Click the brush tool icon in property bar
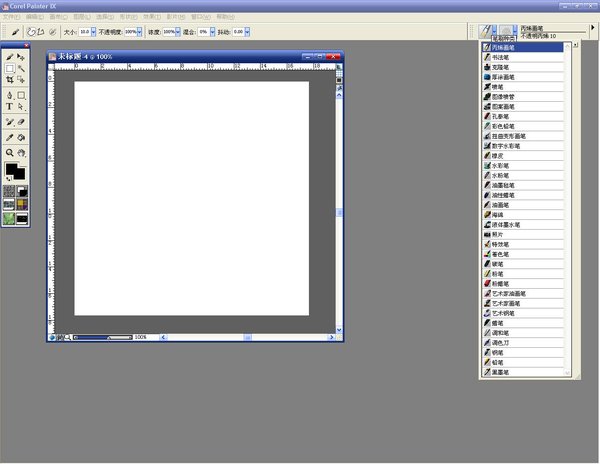 (15, 32)
